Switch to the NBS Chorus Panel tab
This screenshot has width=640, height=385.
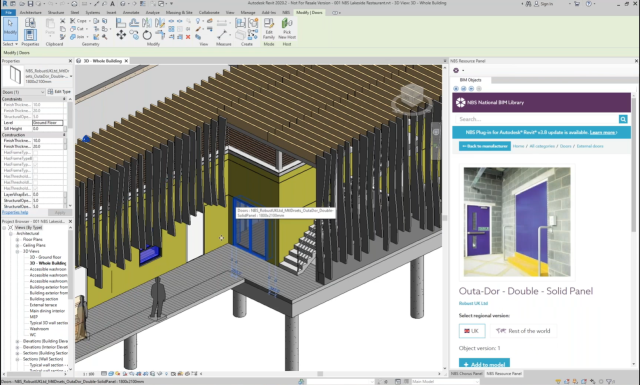coord(466,374)
